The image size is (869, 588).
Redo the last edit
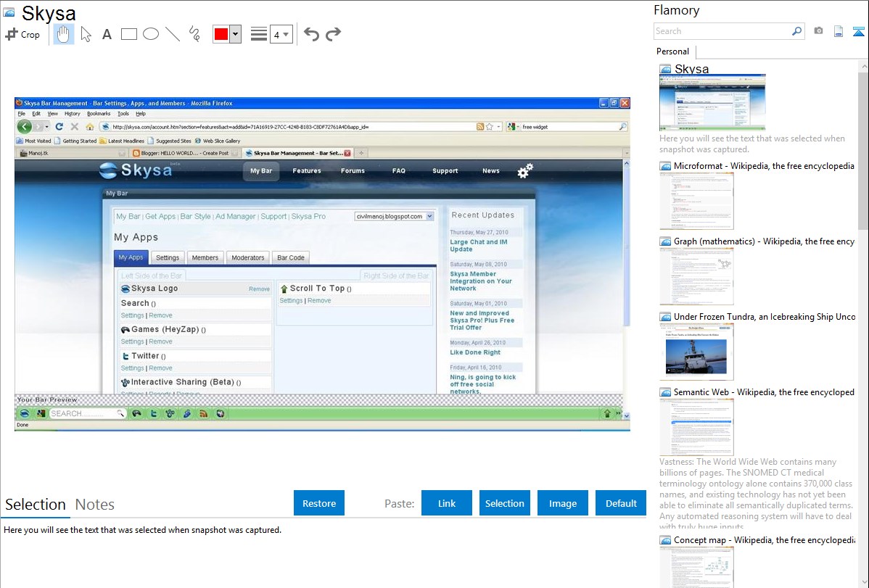point(333,34)
